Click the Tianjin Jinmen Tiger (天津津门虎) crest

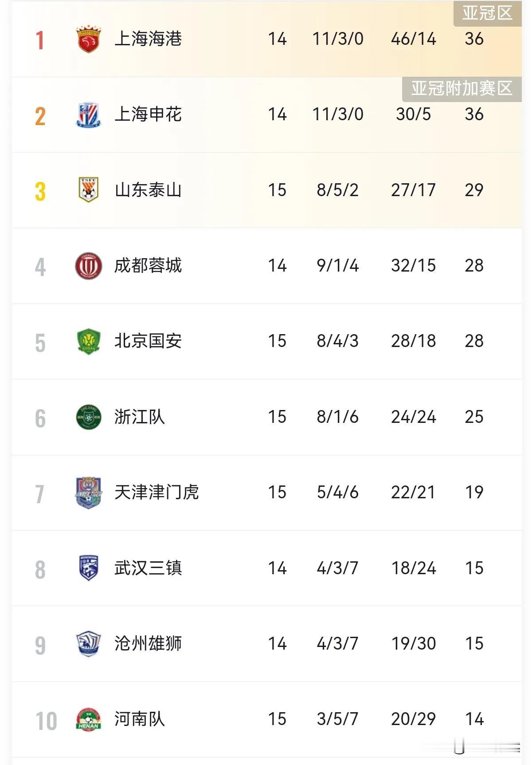(x=89, y=493)
